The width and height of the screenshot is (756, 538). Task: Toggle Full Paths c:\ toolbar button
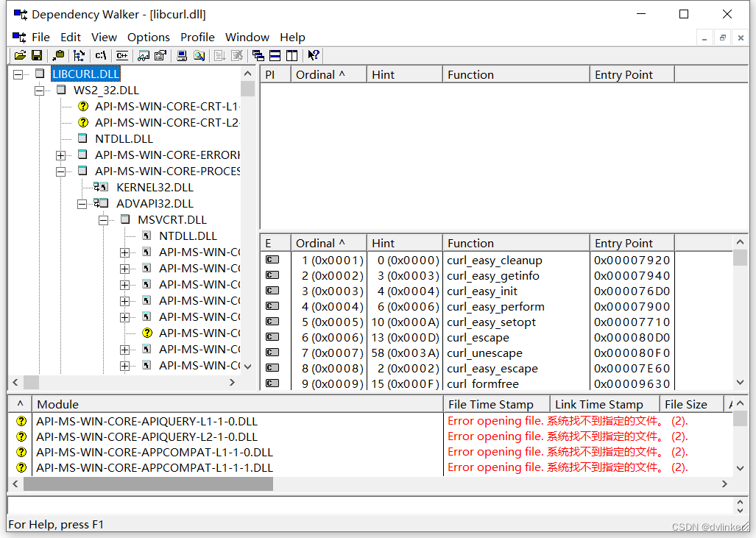pyautogui.click(x=100, y=55)
